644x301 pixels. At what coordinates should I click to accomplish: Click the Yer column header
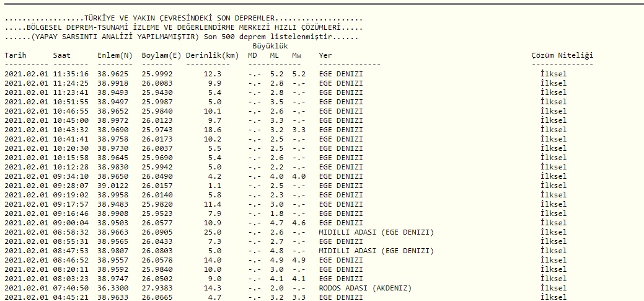pos(325,55)
